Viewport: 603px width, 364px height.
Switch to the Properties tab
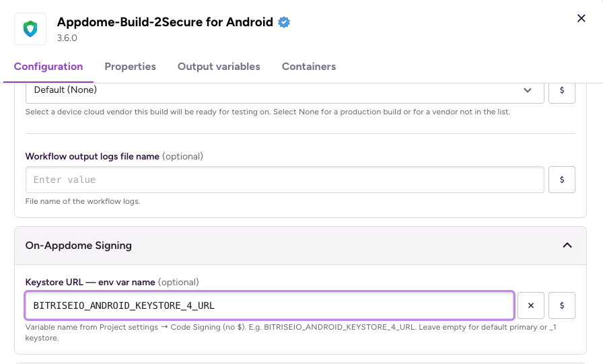[130, 67]
